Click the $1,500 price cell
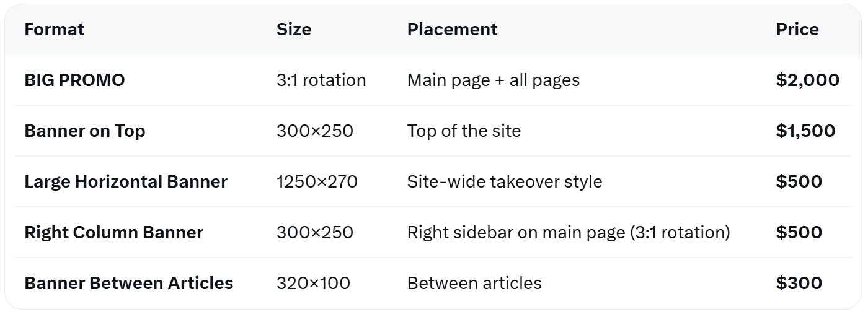The image size is (868, 312). 806,131
